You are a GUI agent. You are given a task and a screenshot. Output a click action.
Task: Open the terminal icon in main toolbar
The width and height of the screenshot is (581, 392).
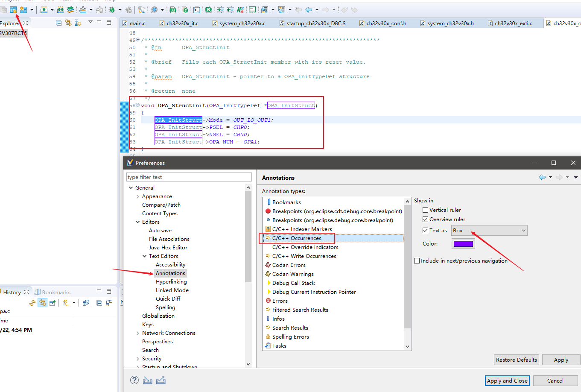pos(197,9)
